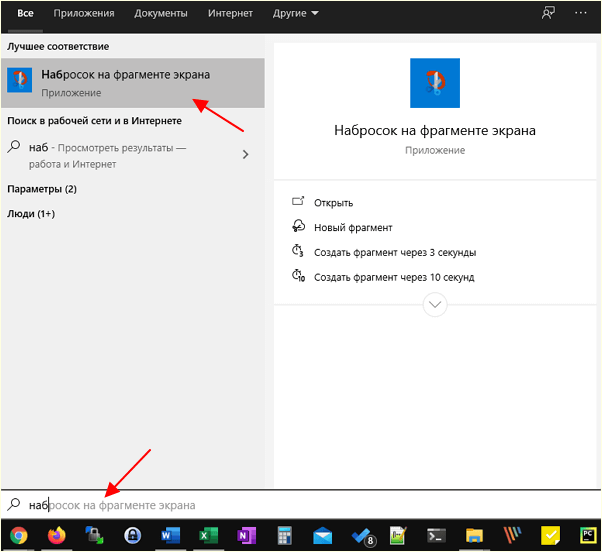Open best match Набросок на фрагменте экрана
Image resolution: width=602 pixels, height=552 pixels.
(x=133, y=83)
